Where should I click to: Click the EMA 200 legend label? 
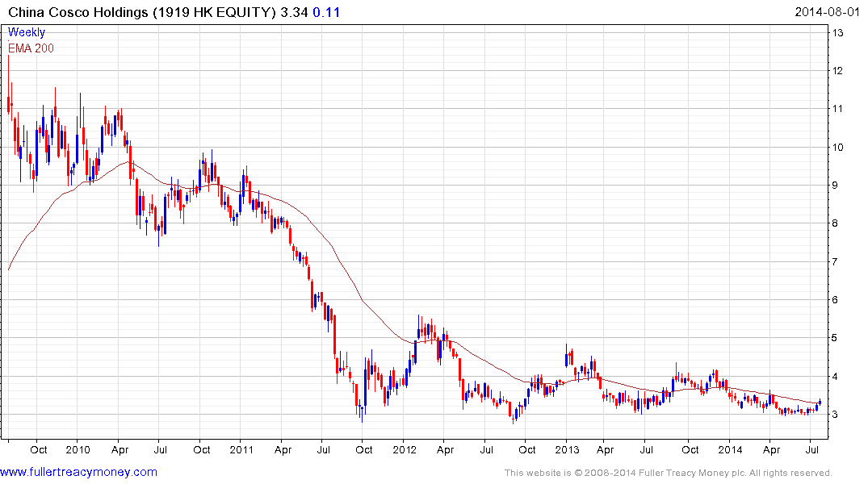[x=31, y=48]
